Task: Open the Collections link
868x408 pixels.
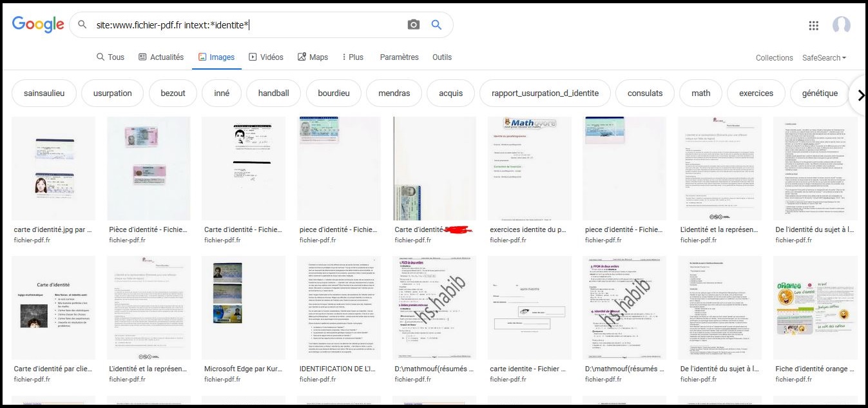Action: (774, 57)
